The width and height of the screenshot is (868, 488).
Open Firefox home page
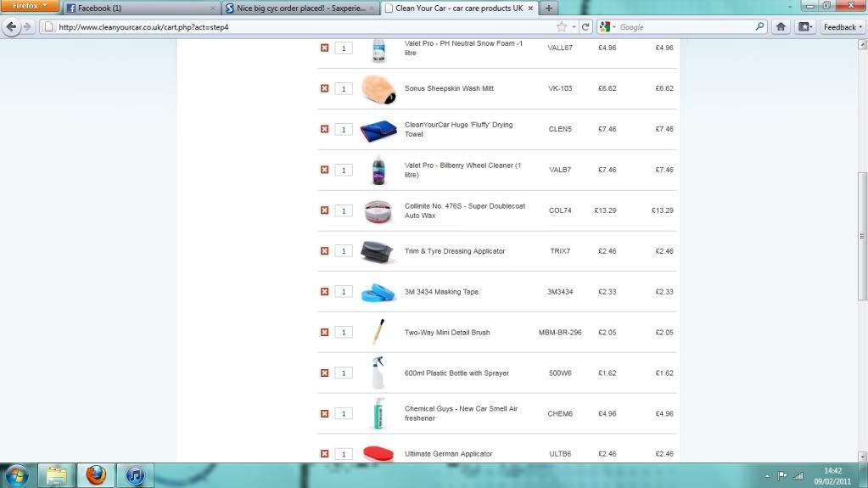coord(781,26)
